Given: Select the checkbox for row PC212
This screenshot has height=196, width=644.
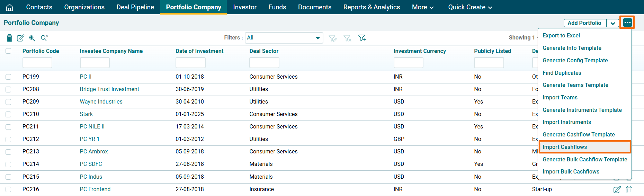Looking at the screenshot, I should (8, 139).
